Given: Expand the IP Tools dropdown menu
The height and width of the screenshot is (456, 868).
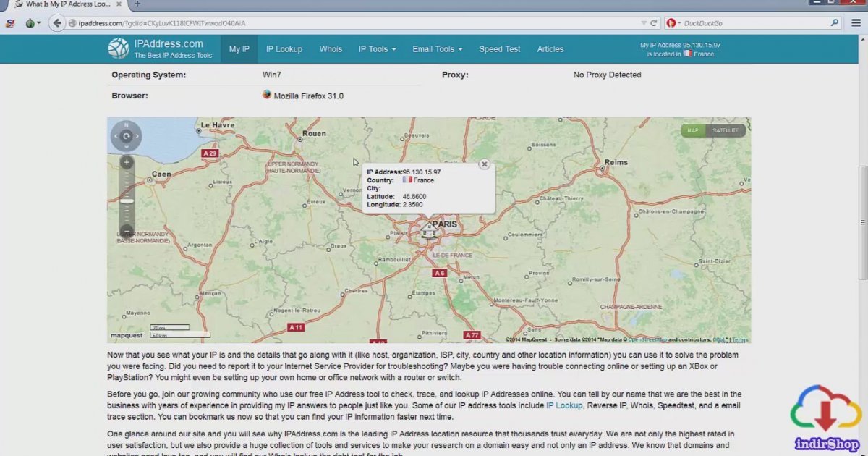Looking at the screenshot, I should tap(378, 49).
